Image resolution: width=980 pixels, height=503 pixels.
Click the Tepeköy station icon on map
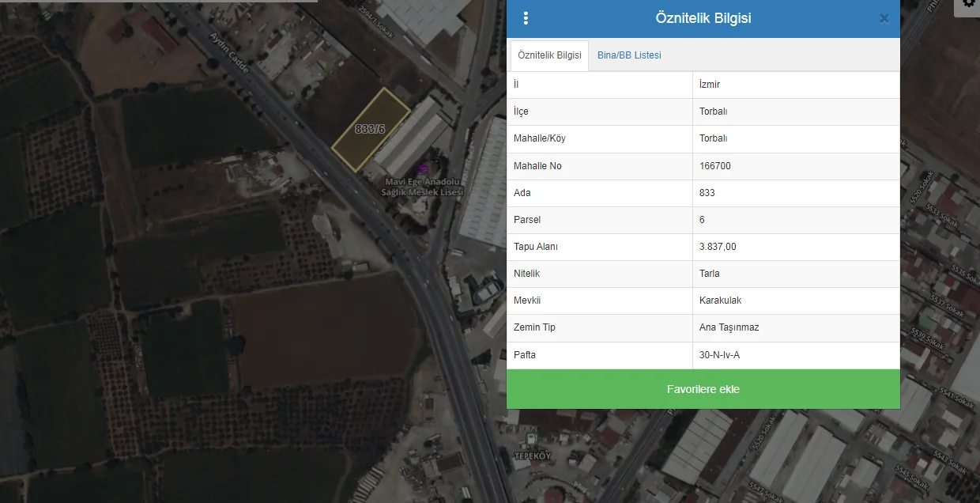532,437
